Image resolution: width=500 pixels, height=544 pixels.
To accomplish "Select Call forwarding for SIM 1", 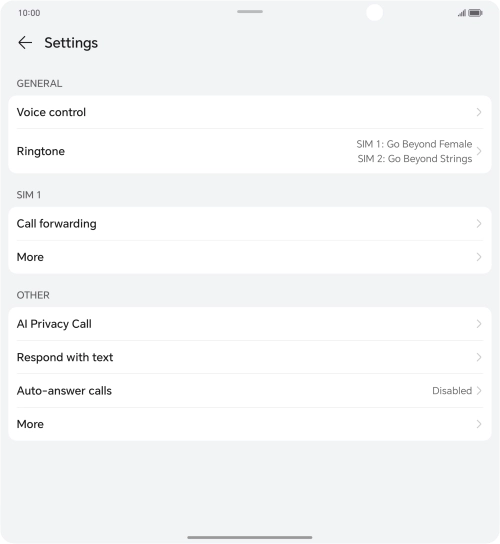I will (250, 223).
